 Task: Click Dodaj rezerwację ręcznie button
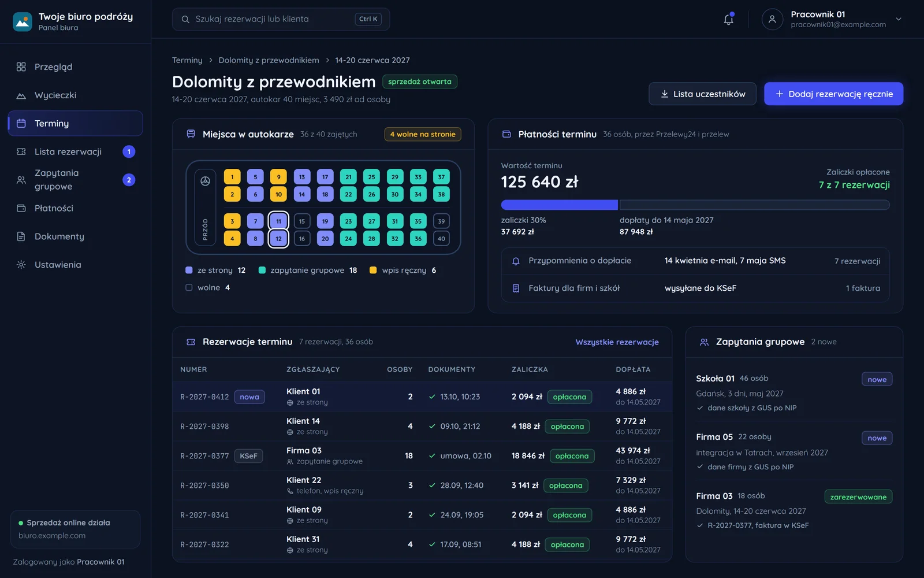click(833, 94)
